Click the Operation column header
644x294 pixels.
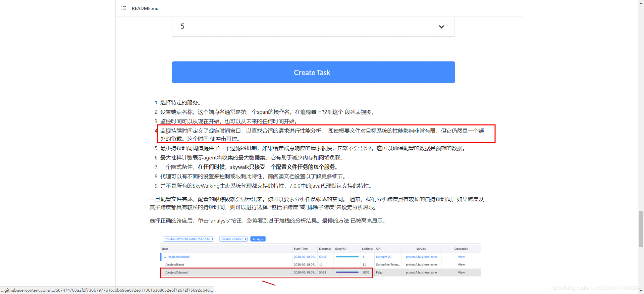click(461, 249)
